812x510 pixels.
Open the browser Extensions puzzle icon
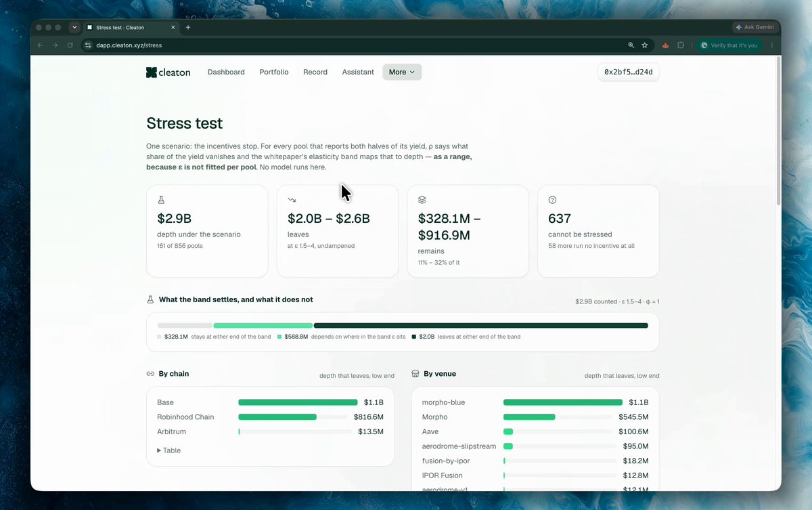pos(681,45)
